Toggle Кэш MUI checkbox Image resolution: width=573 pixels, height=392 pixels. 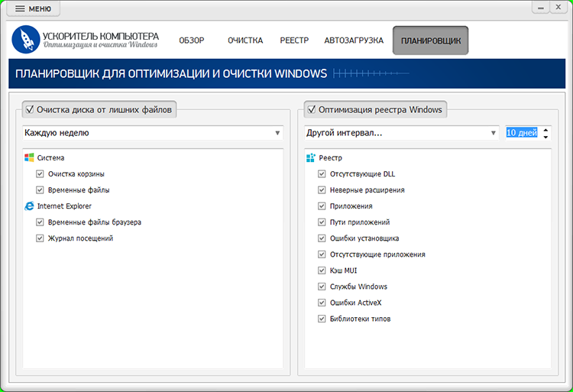click(322, 271)
